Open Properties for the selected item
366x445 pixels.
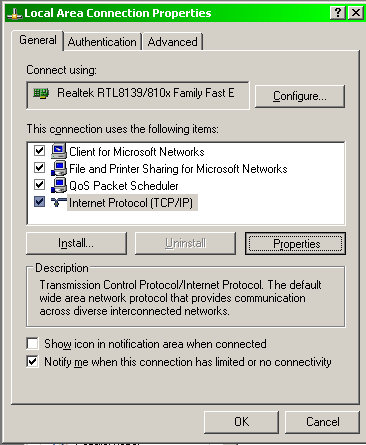295,244
